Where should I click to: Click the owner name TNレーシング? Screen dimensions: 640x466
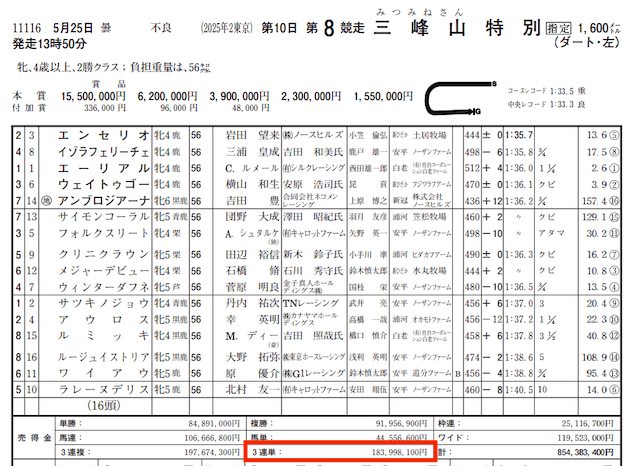pyautogui.click(x=311, y=304)
